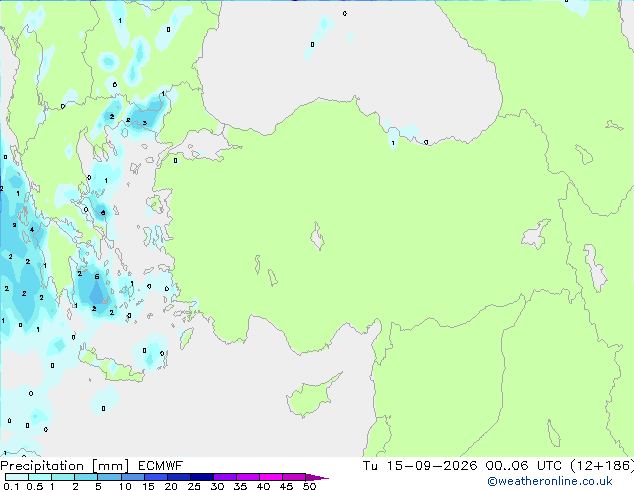Click the value 4 near western Greece coast
This screenshot has width=634, height=490.
pos(32,230)
